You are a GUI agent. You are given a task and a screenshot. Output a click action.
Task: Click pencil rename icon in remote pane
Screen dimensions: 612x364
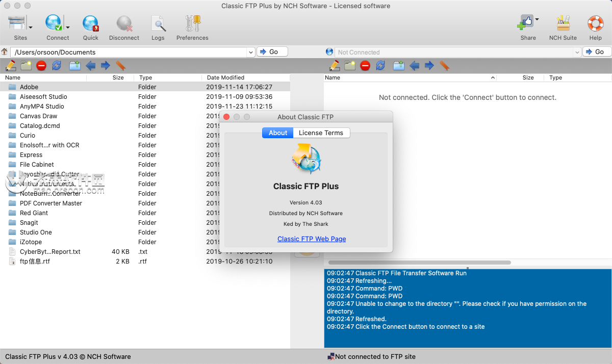pyautogui.click(x=334, y=65)
